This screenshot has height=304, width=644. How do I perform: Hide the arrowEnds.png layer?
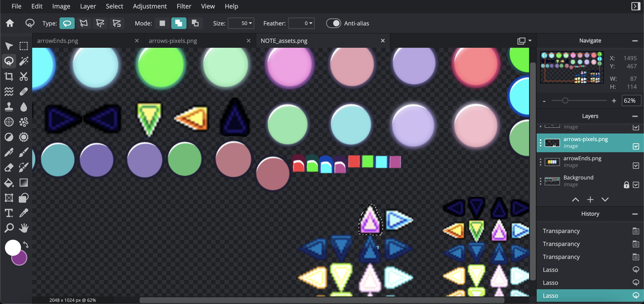pyautogui.click(x=636, y=165)
